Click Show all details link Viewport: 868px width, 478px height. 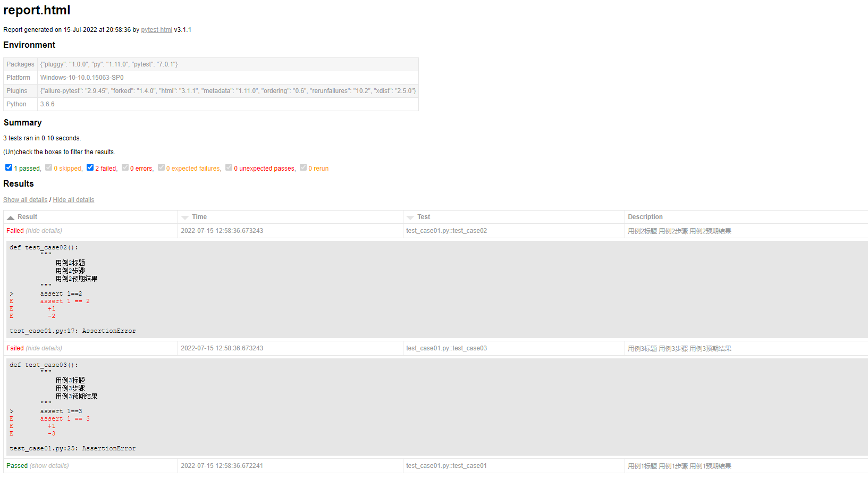point(25,200)
